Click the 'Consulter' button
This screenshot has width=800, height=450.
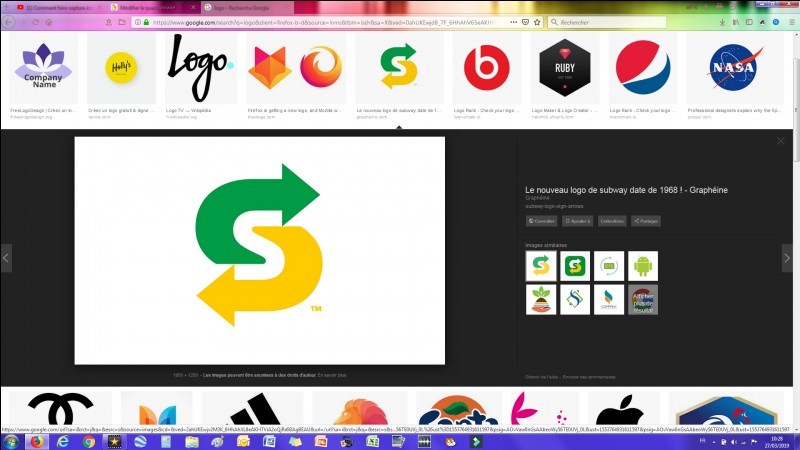pyautogui.click(x=541, y=221)
